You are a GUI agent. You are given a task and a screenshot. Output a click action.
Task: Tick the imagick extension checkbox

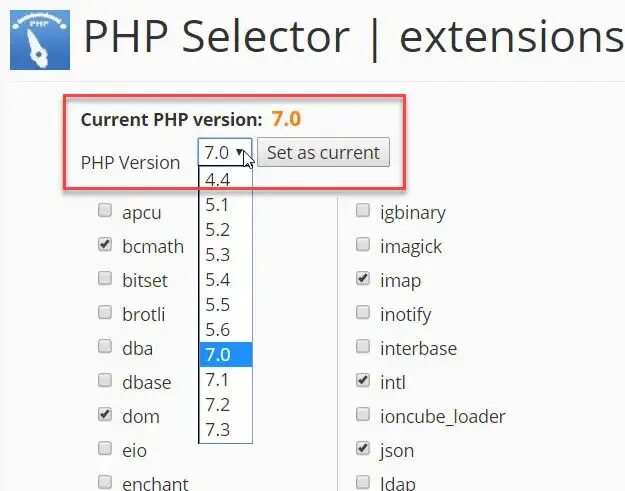363,244
